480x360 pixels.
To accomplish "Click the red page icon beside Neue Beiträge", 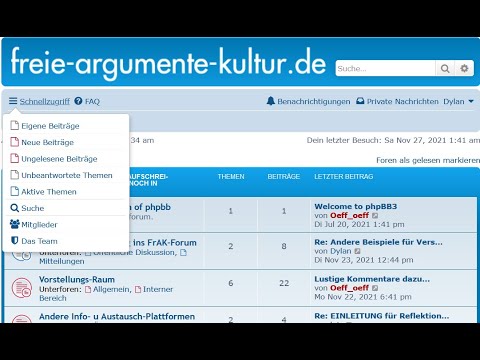I will 14,142.
